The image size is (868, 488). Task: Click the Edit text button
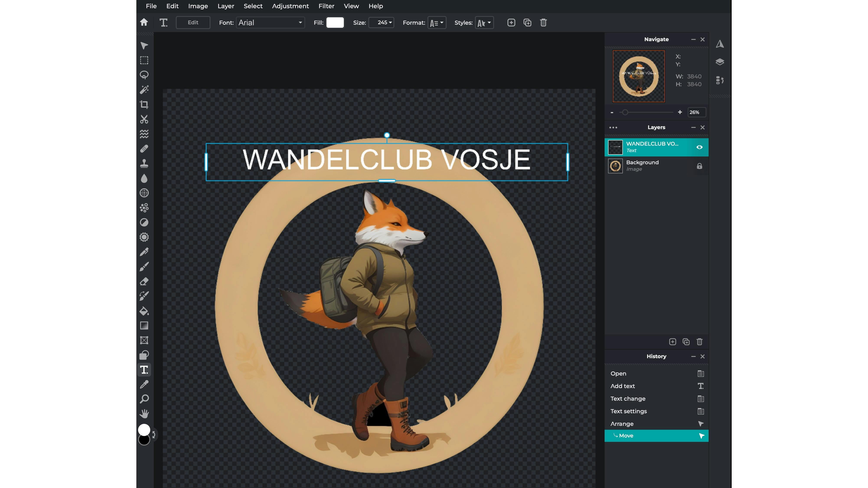pyautogui.click(x=193, y=23)
